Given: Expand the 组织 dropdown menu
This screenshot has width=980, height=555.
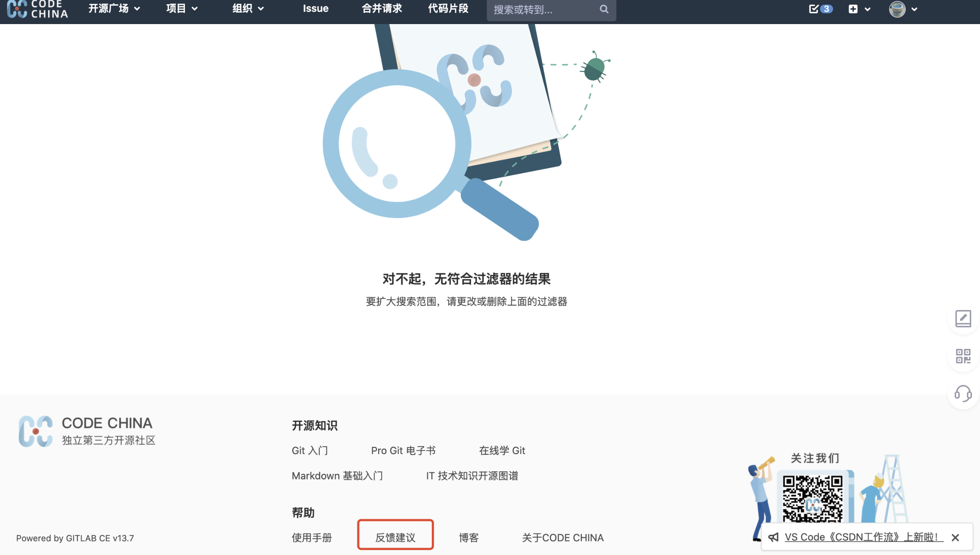Looking at the screenshot, I should click(248, 8).
